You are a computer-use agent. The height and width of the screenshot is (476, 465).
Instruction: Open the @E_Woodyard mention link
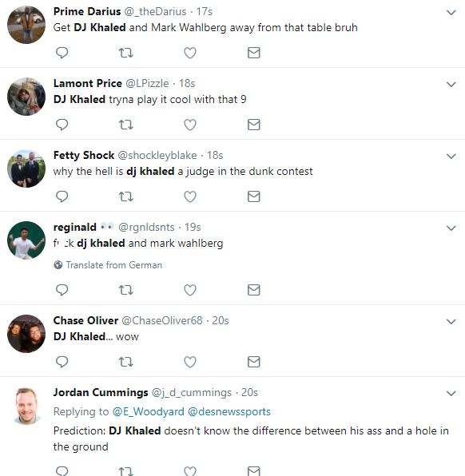click(149, 411)
